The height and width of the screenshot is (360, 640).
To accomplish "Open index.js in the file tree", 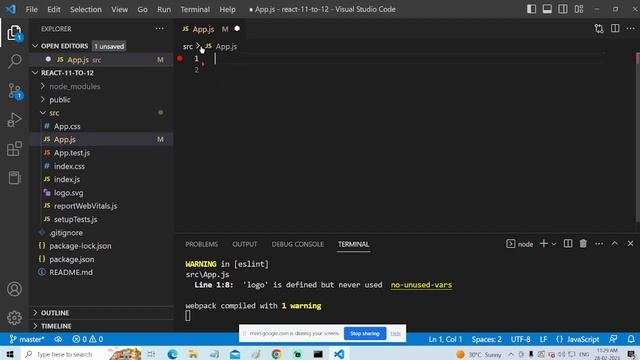I will (x=67, y=179).
